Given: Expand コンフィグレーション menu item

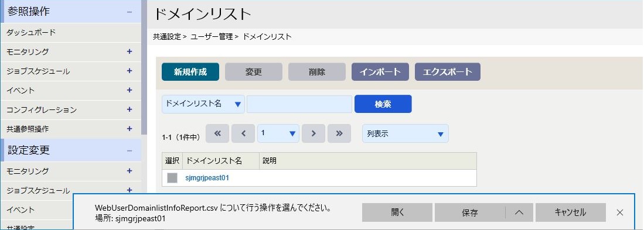Looking at the screenshot, I should tap(130, 109).
